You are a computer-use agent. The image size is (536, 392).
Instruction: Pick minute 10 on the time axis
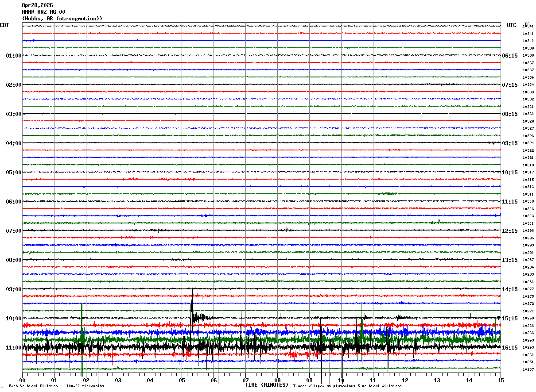pos(341,380)
